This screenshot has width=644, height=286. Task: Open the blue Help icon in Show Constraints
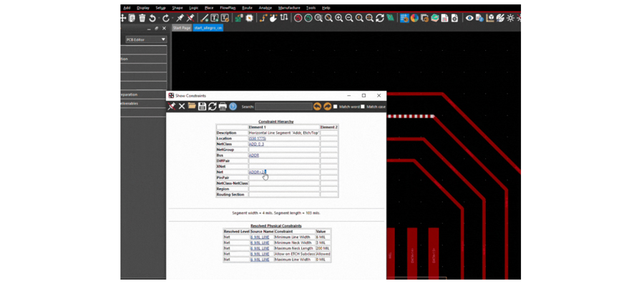point(233,107)
